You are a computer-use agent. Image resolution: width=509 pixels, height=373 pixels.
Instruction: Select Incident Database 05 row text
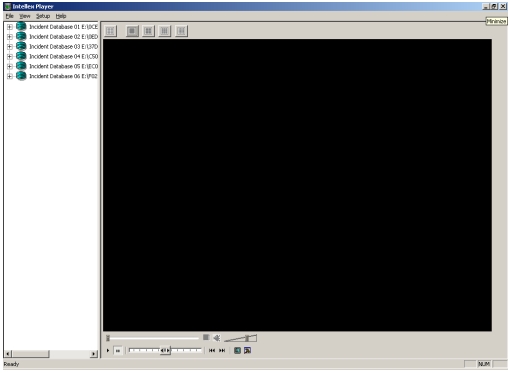point(63,66)
